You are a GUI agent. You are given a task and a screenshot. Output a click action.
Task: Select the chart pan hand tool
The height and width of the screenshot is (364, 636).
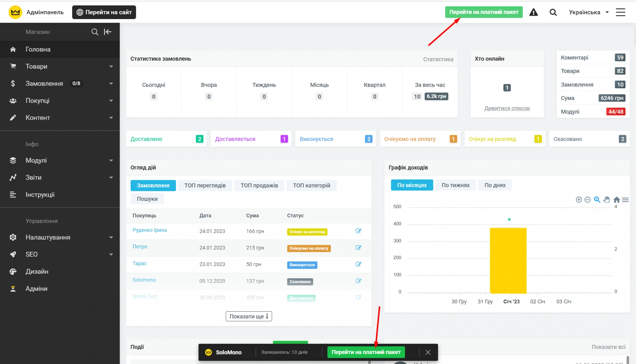[607, 200]
